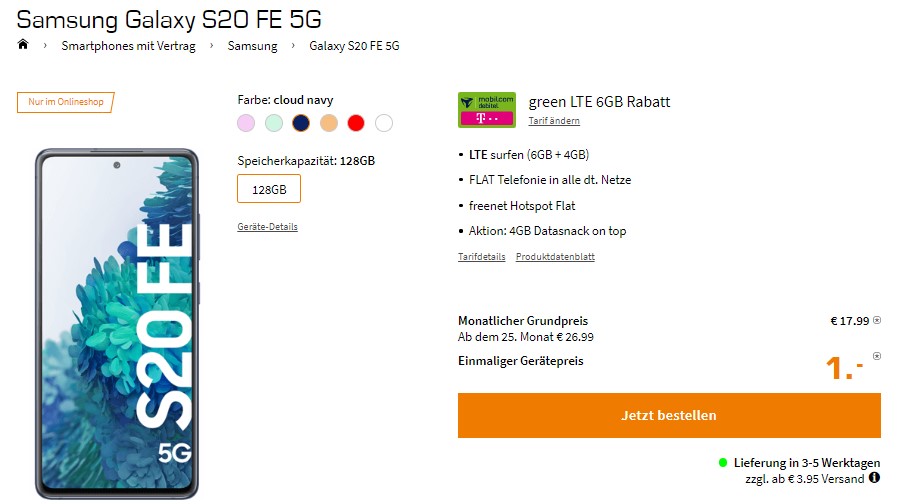The image size is (904, 504).
Task: Pick the orange color swatch
Action: point(329,123)
